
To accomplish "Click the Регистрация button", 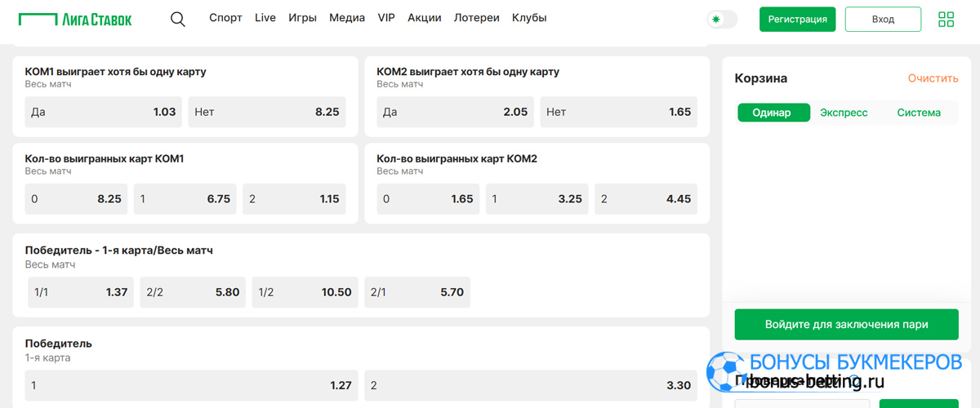I will (797, 19).
